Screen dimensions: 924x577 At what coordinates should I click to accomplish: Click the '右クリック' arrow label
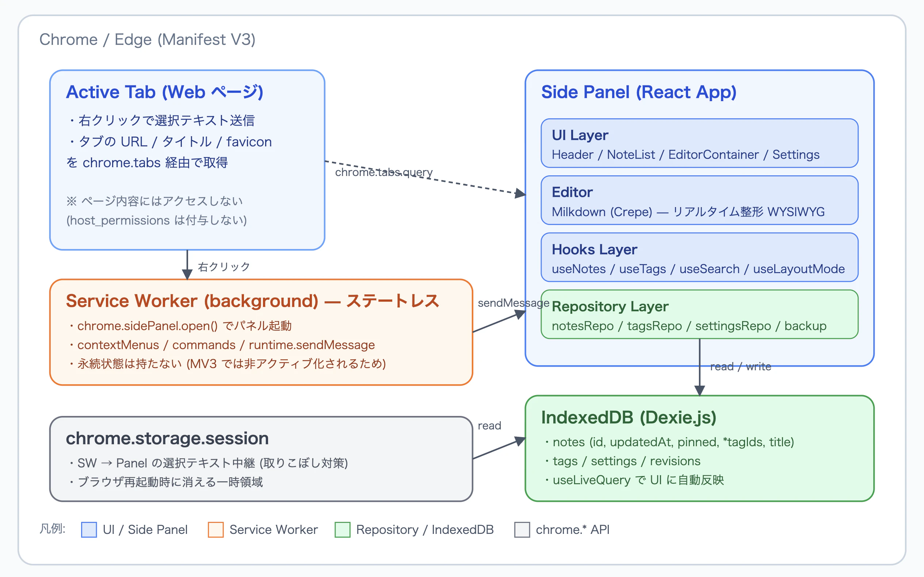[224, 267]
